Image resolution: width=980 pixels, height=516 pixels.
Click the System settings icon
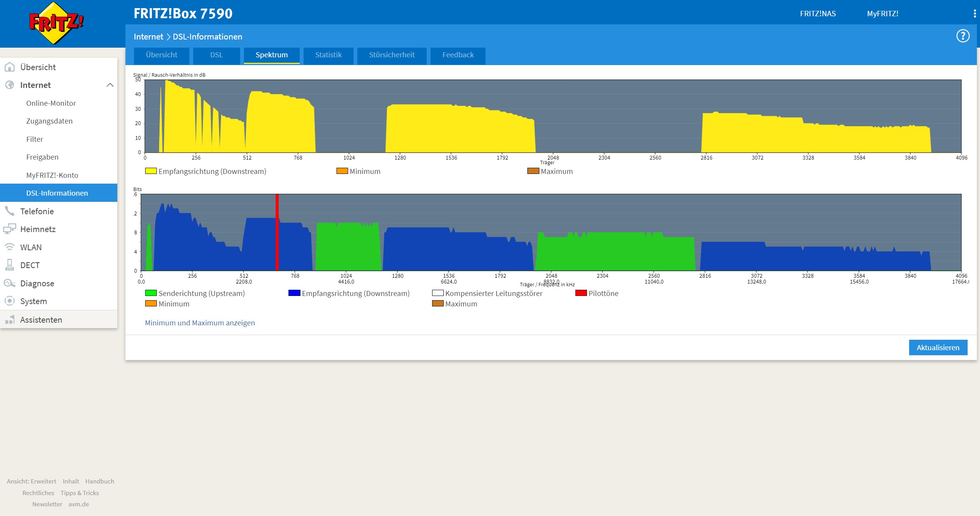point(9,301)
